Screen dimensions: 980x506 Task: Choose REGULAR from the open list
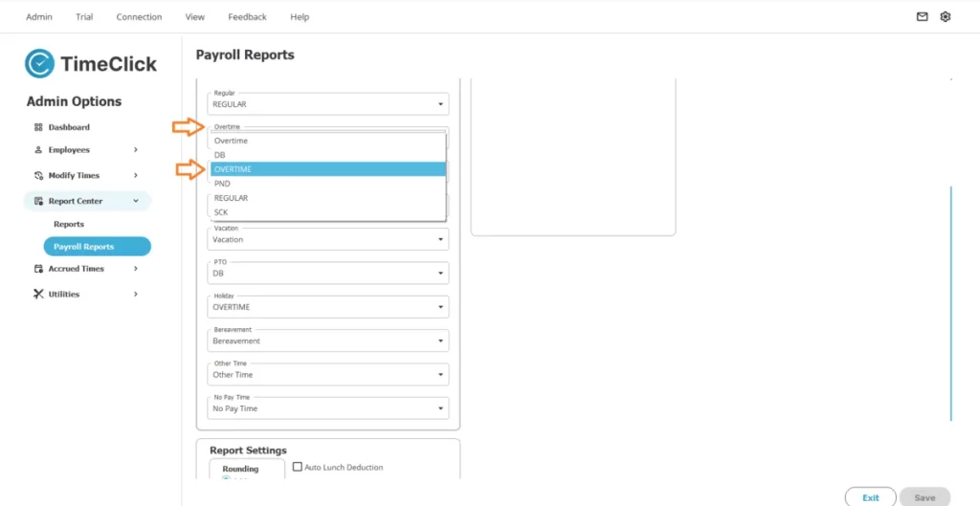click(x=327, y=198)
